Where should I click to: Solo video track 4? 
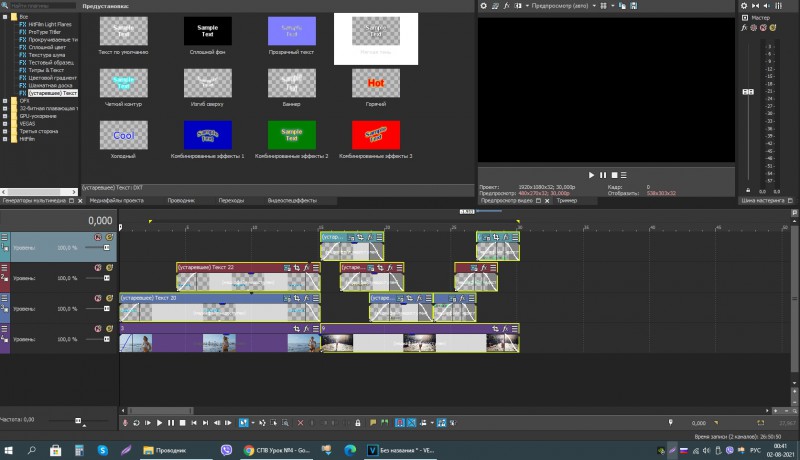coord(109,329)
